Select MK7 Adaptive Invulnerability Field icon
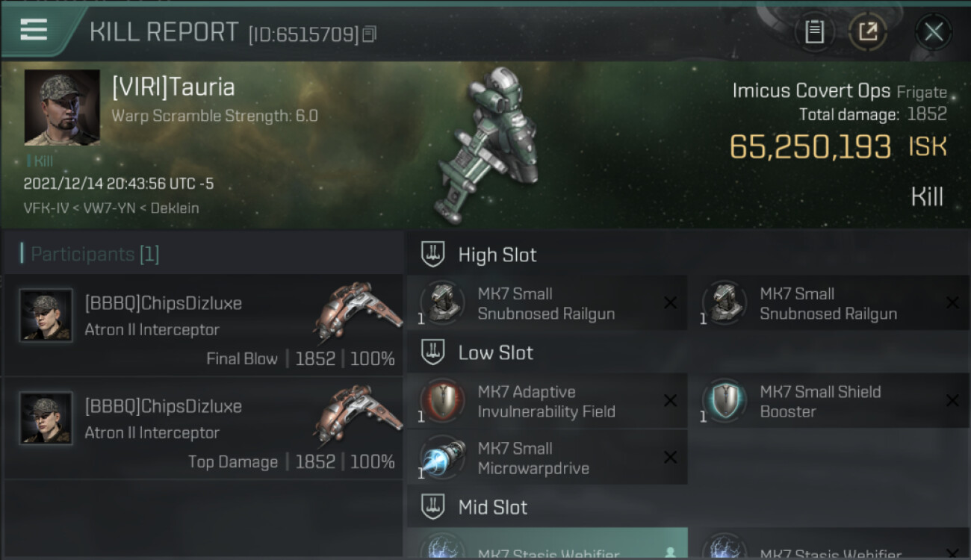Screen dimensions: 971x560 click(442, 400)
